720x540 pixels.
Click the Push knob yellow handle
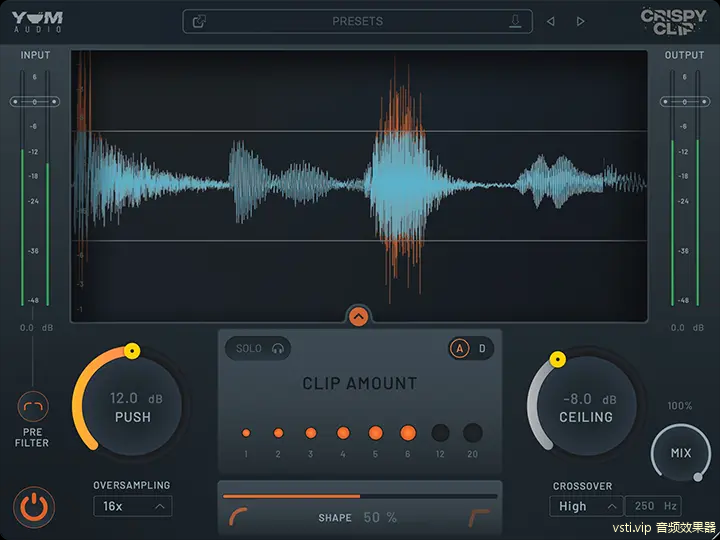click(x=132, y=351)
